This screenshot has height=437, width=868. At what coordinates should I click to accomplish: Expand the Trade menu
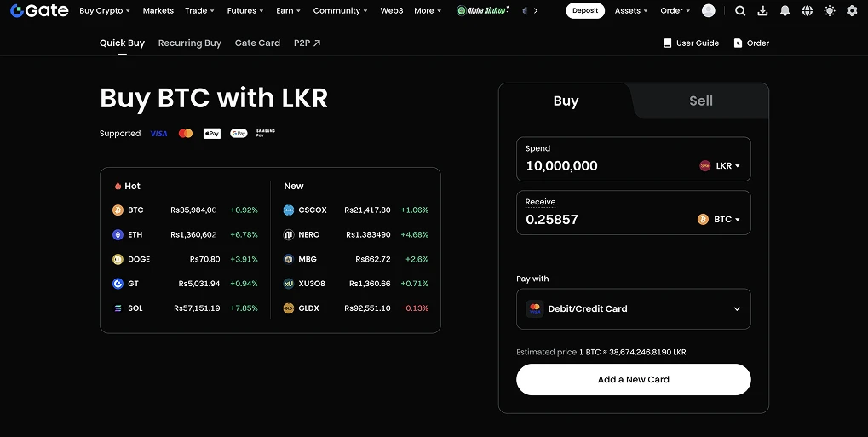(x=199, y=10)
